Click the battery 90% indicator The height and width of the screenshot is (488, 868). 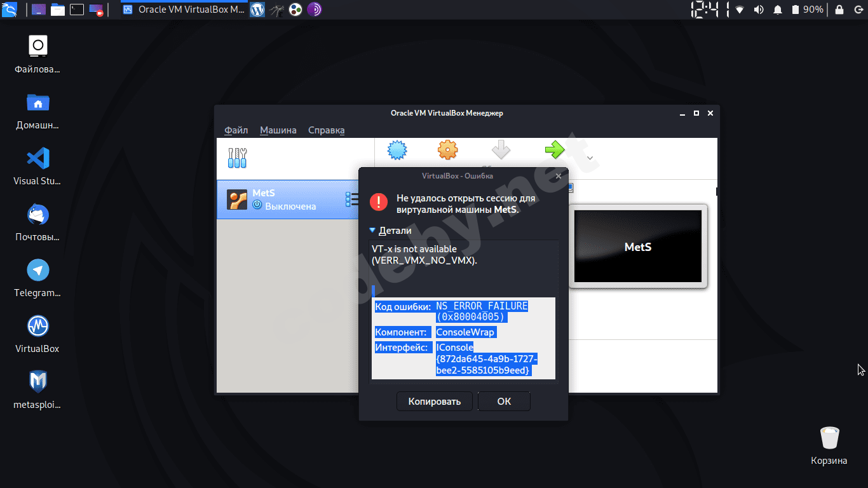807,10
